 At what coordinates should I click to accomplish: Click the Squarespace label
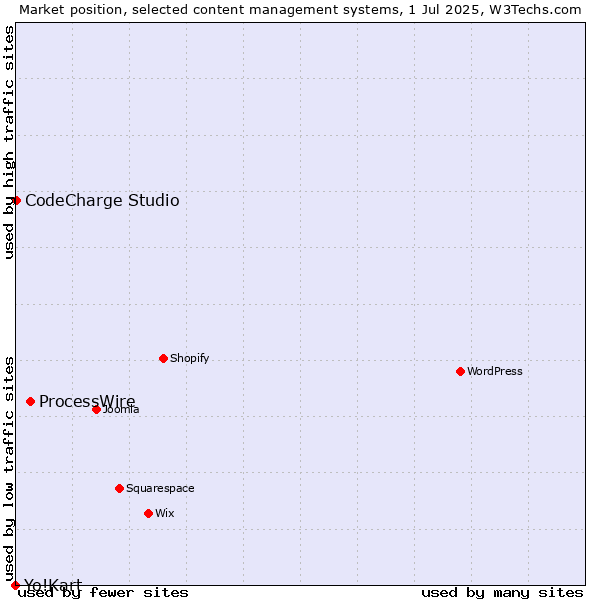160,489
